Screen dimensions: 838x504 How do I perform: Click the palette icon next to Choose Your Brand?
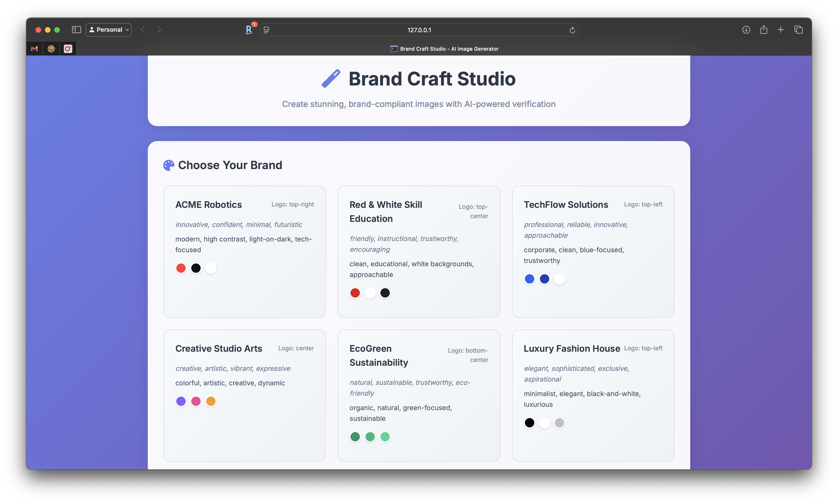pyautogui.click(x=168, y=165)
